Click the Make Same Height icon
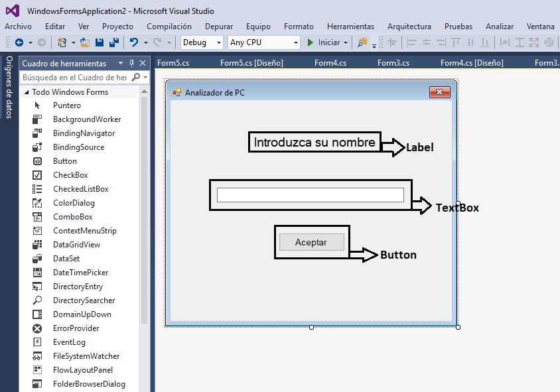This screenshot has height=392, width=560. pyautogui.click(x=520, y=42)
